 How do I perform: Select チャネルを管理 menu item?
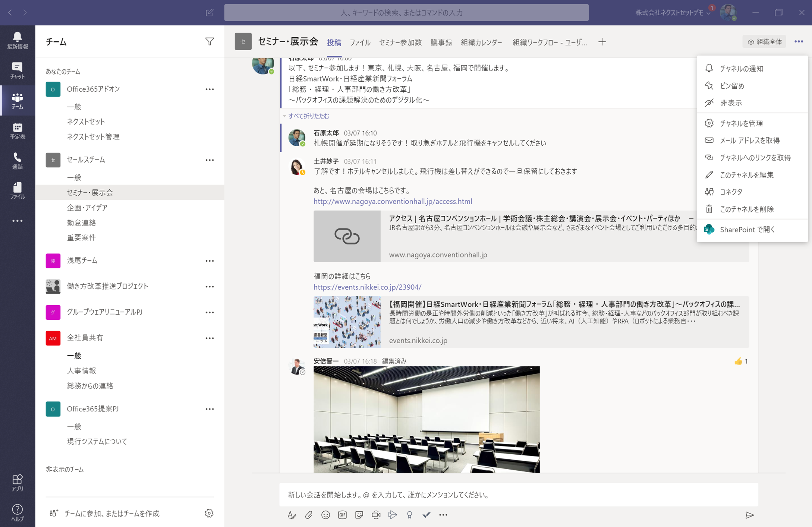coord(752,123)
